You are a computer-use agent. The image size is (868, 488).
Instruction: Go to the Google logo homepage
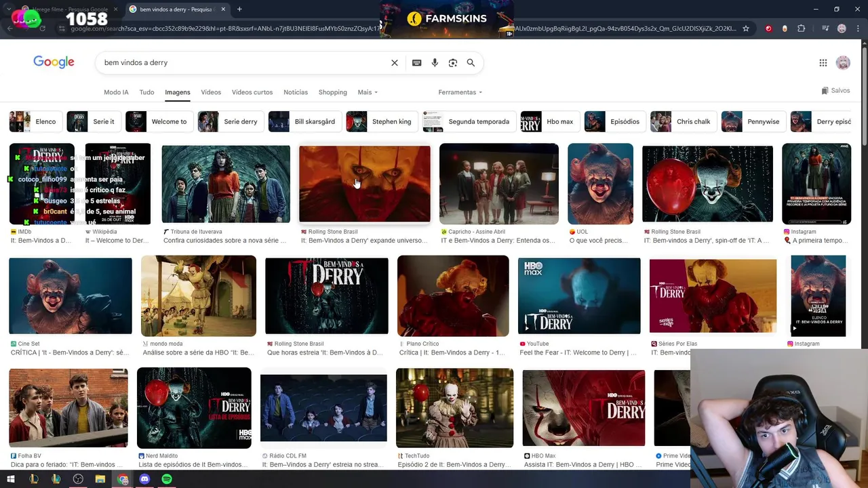click(54, 62)
